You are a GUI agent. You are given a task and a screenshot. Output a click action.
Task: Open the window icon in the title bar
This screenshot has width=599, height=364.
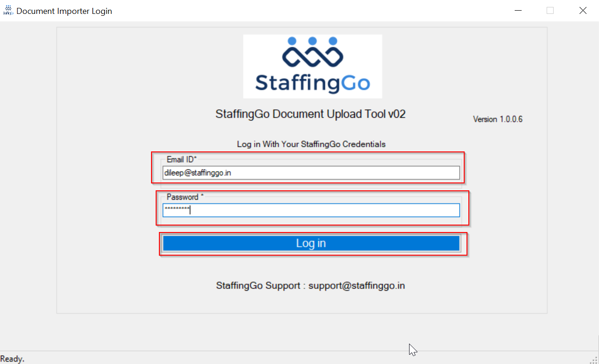[x=7, y=10]
